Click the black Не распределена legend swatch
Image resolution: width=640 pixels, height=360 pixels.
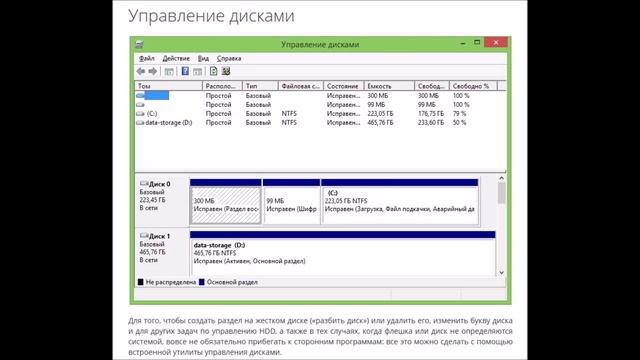(x=141, y=282)
